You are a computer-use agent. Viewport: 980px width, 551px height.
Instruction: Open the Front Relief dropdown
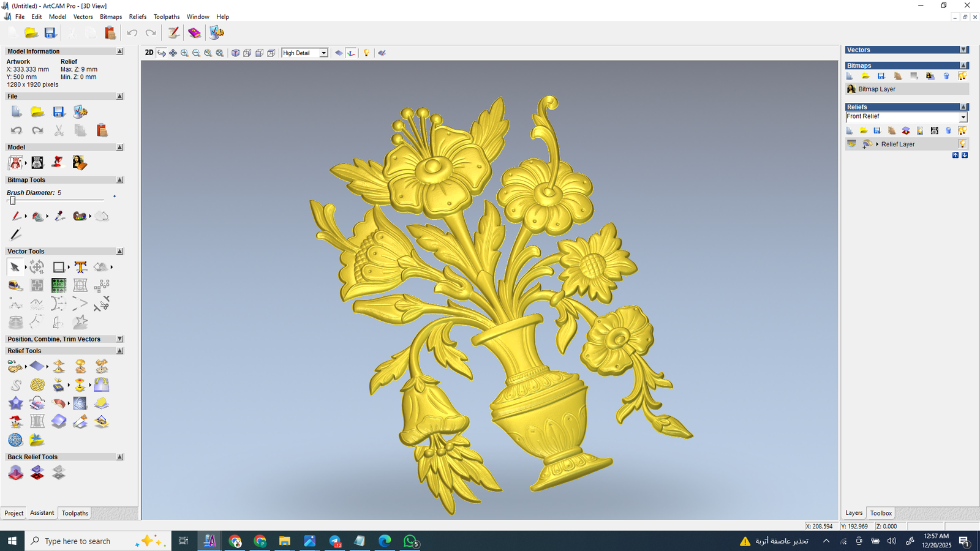pyautogui.click(x=963, y=117)
